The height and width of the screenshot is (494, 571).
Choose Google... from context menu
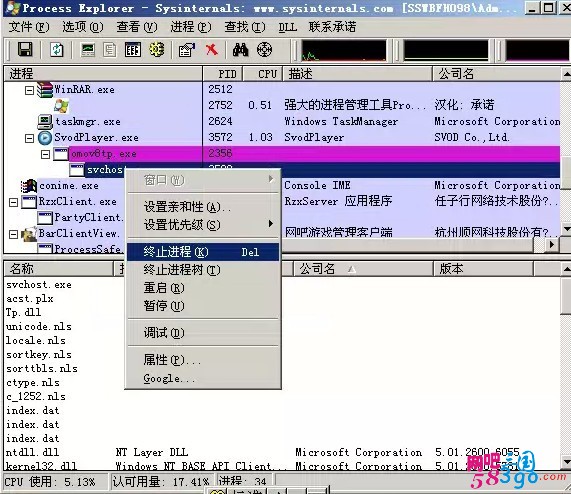click(x=204, y=378)
